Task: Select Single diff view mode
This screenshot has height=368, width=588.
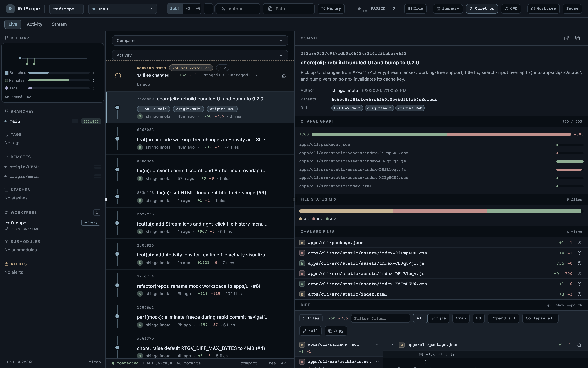Action: pos(439,318)
